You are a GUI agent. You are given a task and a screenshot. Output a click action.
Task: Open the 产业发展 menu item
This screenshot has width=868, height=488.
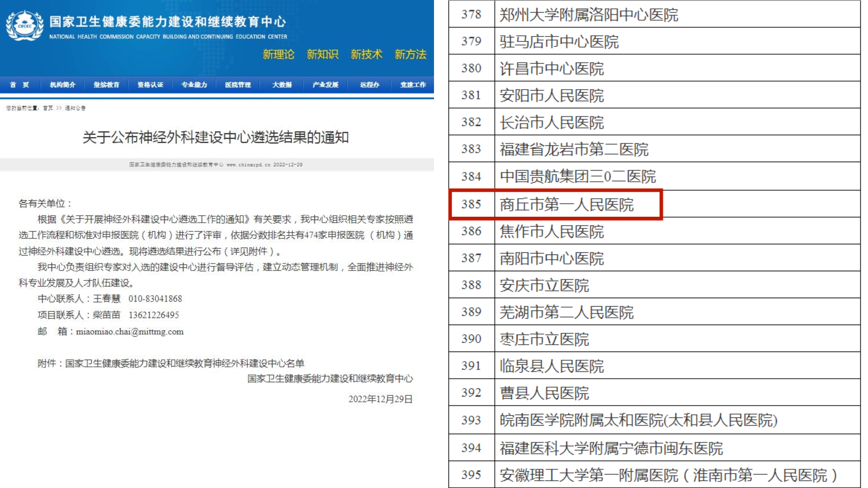(x=325, y=85)
